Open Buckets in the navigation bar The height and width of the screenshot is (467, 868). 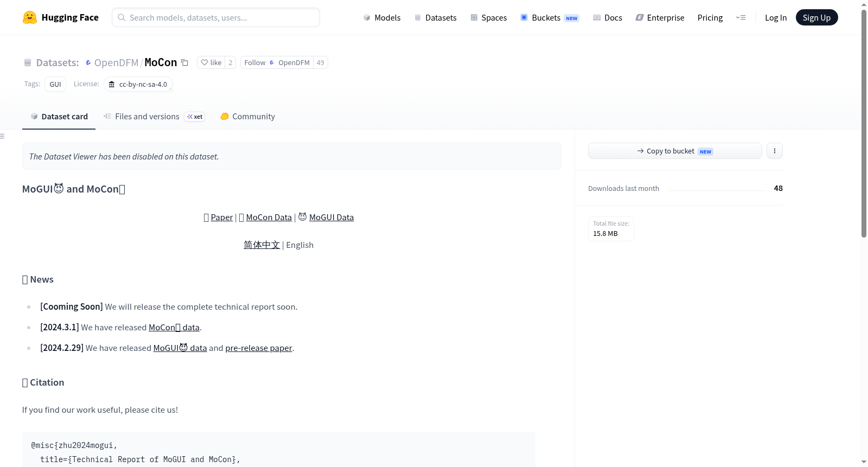point(550,17)
